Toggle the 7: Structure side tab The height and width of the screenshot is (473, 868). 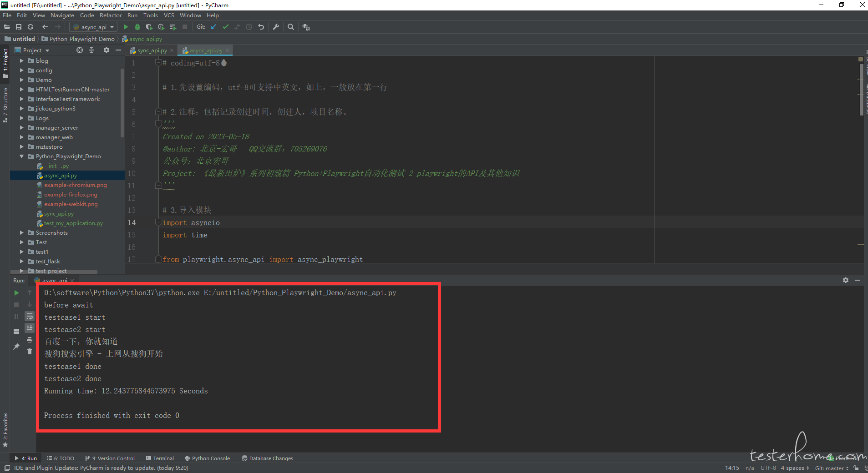[x=5, y=105]
